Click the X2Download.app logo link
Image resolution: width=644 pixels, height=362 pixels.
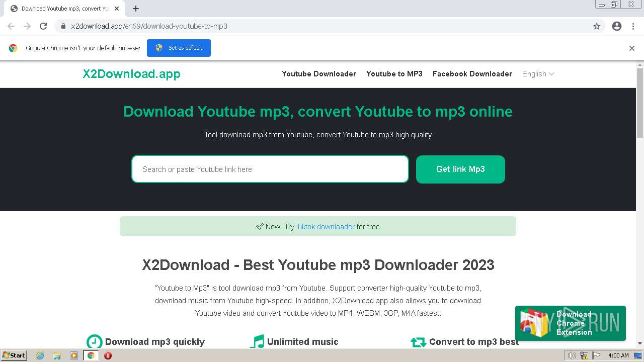coord(132,74)
